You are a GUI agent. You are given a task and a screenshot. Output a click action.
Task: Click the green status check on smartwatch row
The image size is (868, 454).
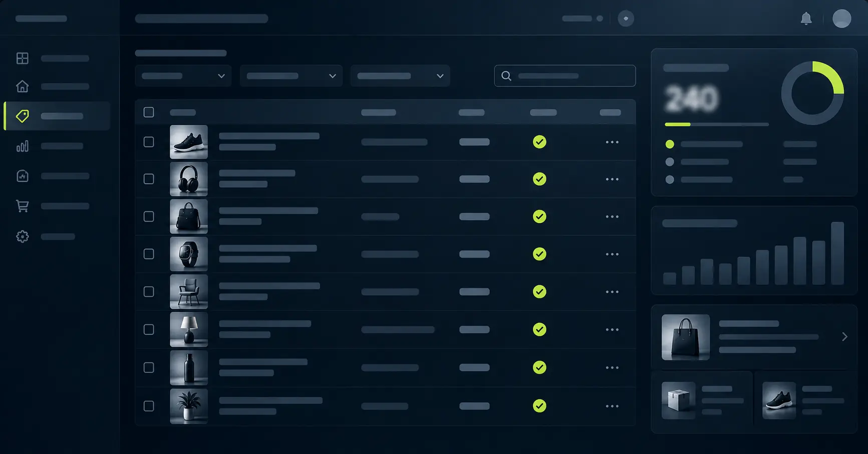point(539,254)
